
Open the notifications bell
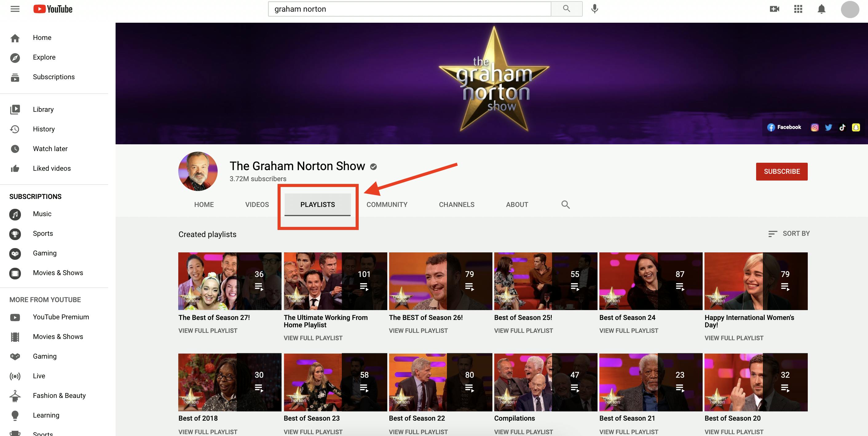(822, 9)
